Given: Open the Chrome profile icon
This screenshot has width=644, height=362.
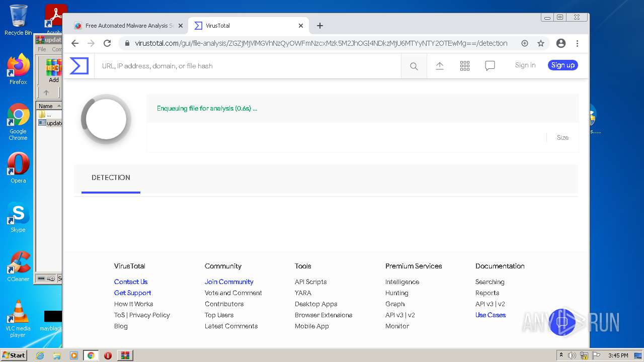Looking at the screenshot, I should tap(561, 43).
